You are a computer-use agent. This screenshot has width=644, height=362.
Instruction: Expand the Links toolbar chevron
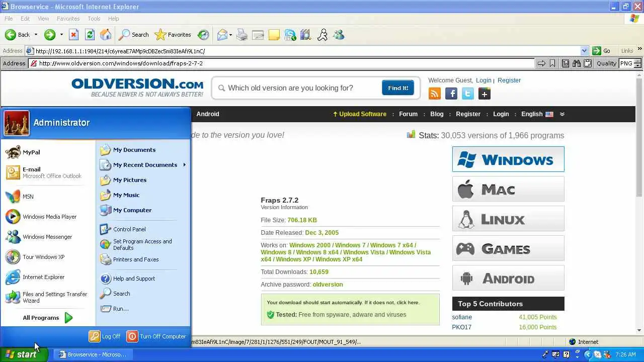point(640,50)
